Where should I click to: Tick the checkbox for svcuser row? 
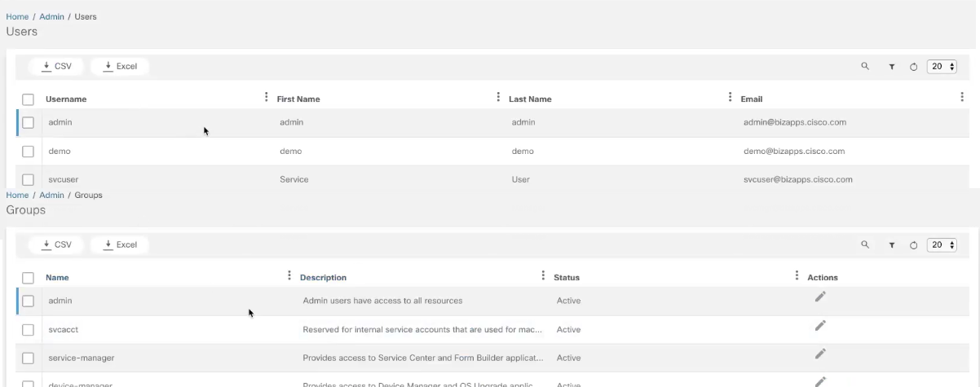coord(28,179)
